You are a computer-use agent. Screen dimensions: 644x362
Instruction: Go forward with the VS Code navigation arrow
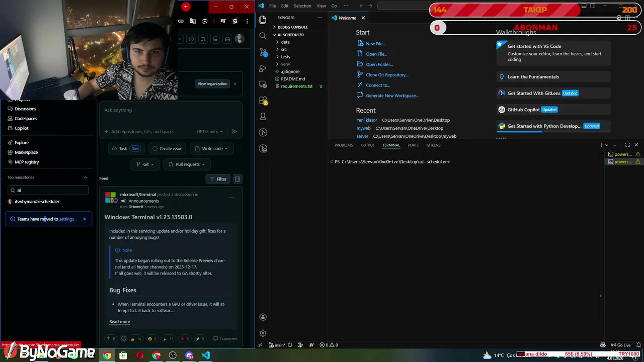[371, 6]
